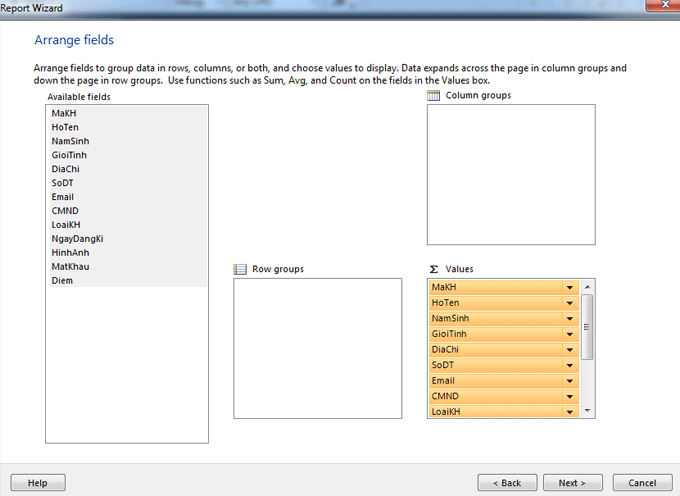Select LoaiKH in Available fields
680x496 pixels.
[128, 225]
